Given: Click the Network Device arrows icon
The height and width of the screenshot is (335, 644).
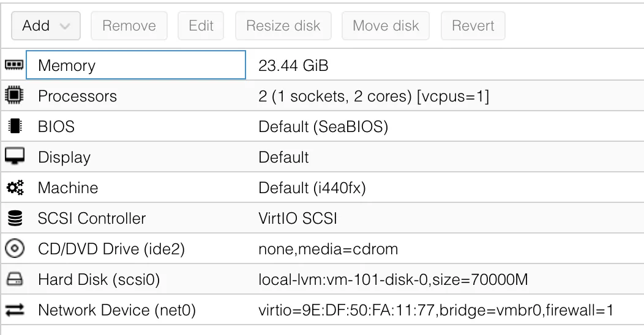Looking at the screenshot, I should coord(13,311).
